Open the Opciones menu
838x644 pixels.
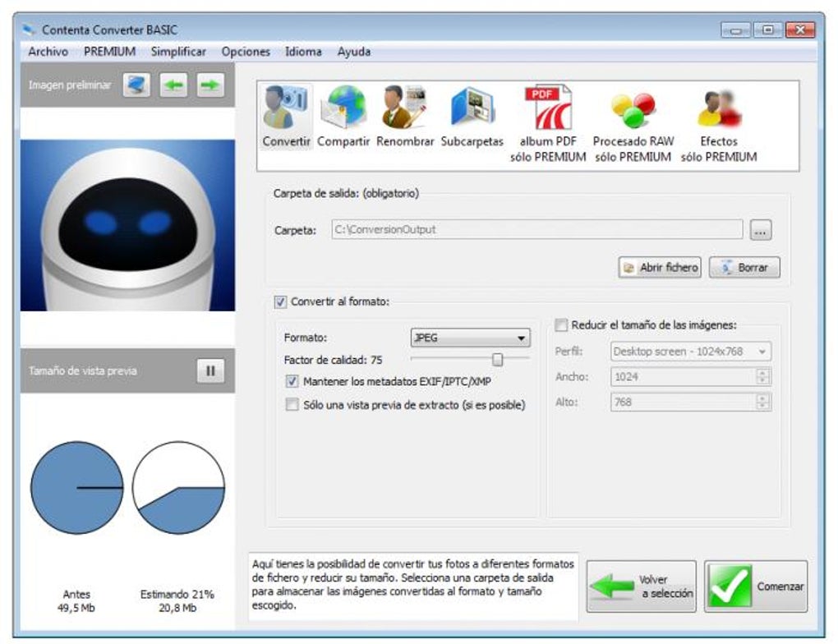click(x=246, y=52)
